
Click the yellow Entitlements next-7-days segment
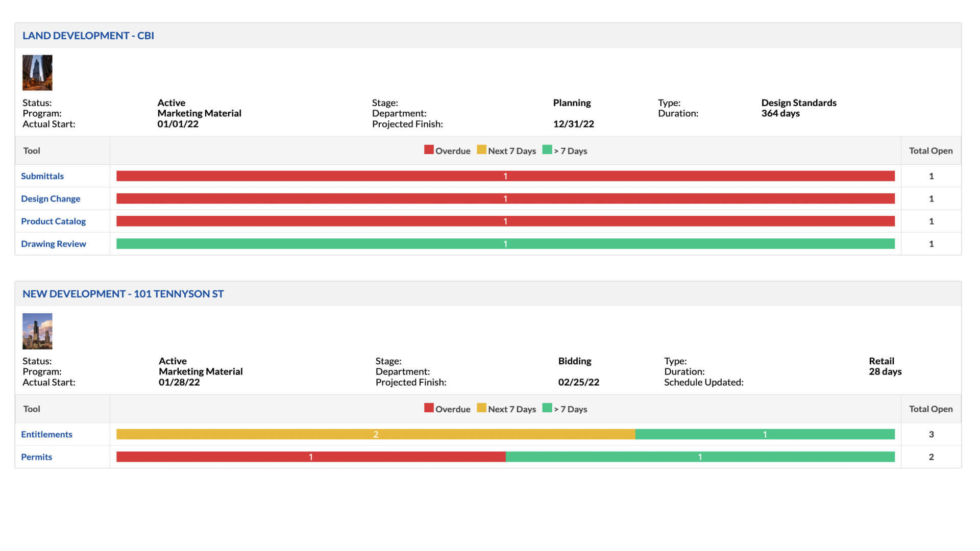click(376, 434)
